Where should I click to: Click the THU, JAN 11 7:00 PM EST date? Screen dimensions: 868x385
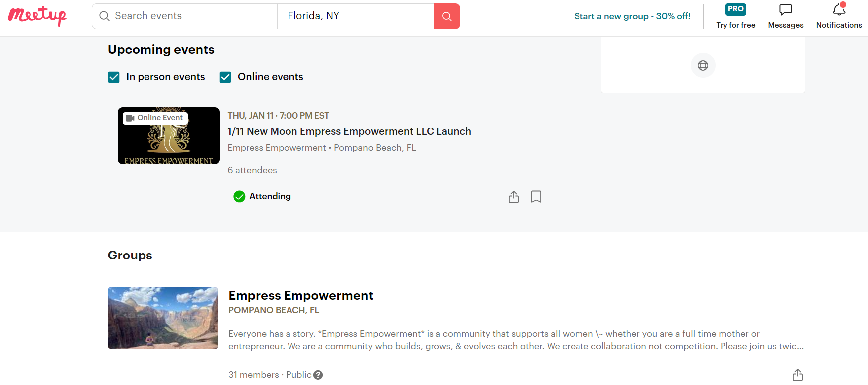(279, 116)
